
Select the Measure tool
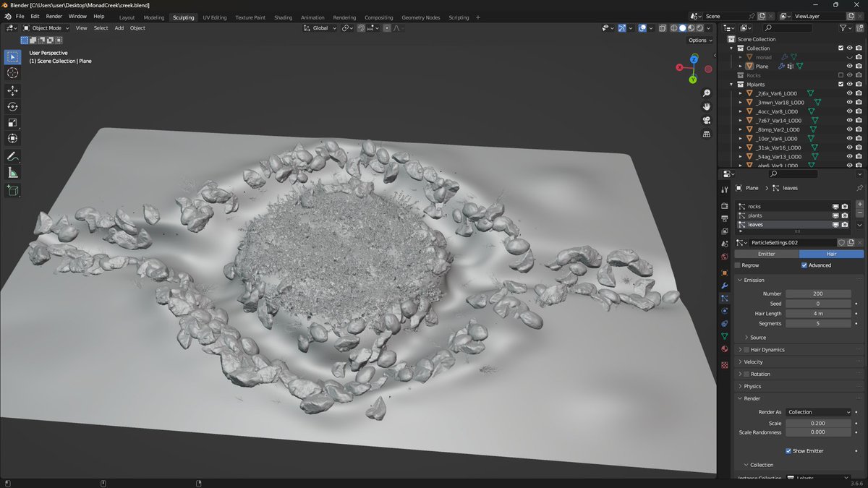(x=12, y=172)
